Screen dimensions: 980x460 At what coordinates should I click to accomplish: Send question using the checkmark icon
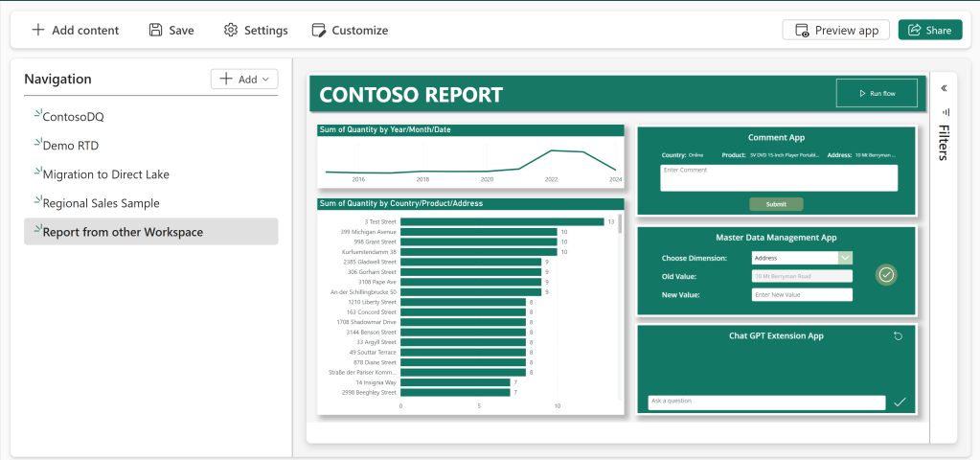[899, 402]
